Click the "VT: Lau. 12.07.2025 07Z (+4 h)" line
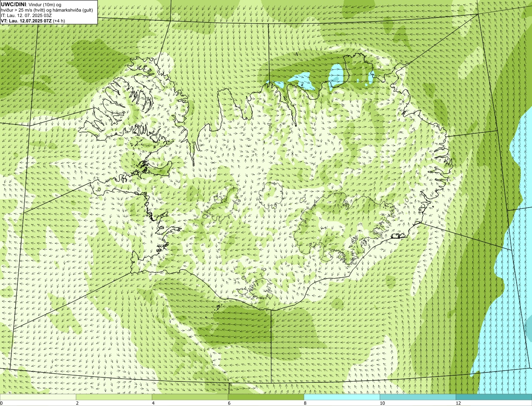 tap(33, 21)
